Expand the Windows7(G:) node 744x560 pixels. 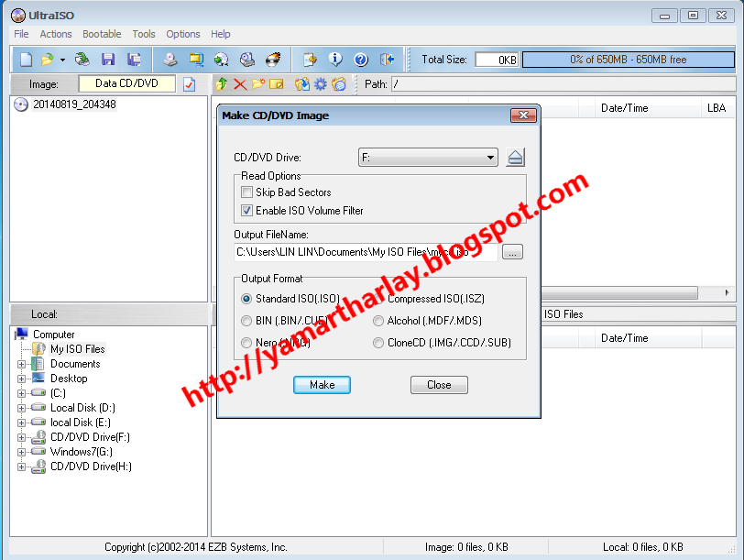tap(21, 452)
